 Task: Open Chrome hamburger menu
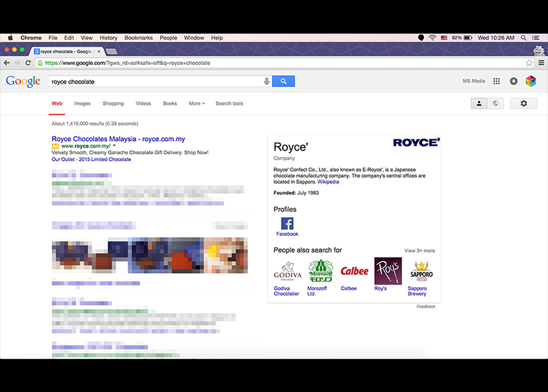pos(540,63)
